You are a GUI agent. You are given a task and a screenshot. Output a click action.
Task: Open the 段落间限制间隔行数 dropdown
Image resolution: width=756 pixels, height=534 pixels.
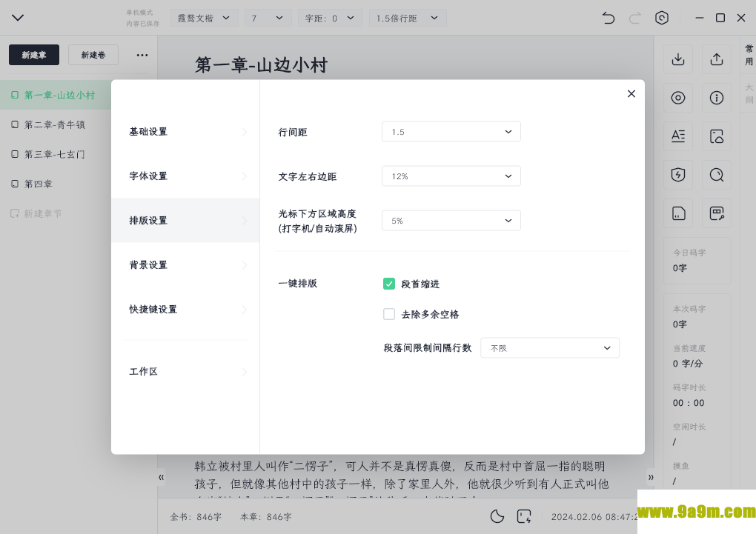point(549,348)
